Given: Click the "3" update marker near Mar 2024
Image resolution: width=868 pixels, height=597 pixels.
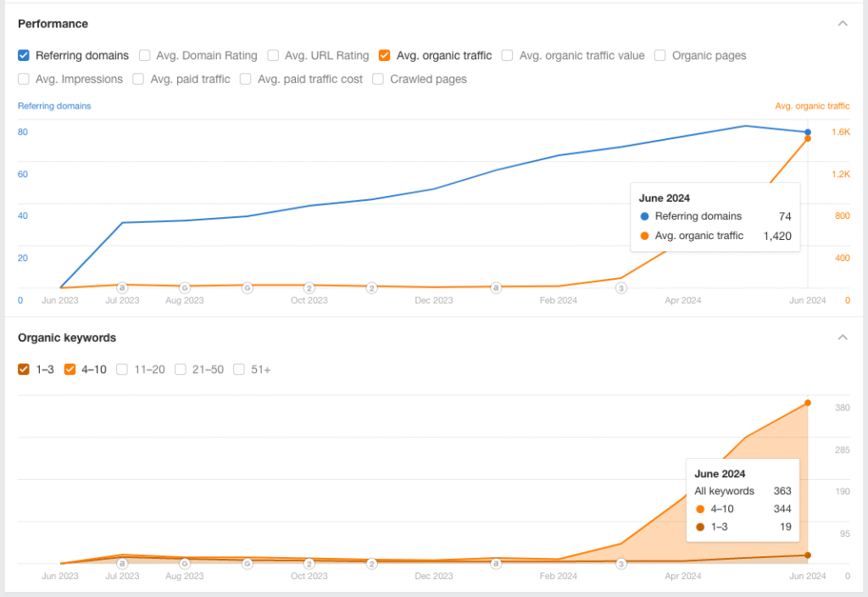Looking at the screenshot, I should click(621, 287).
